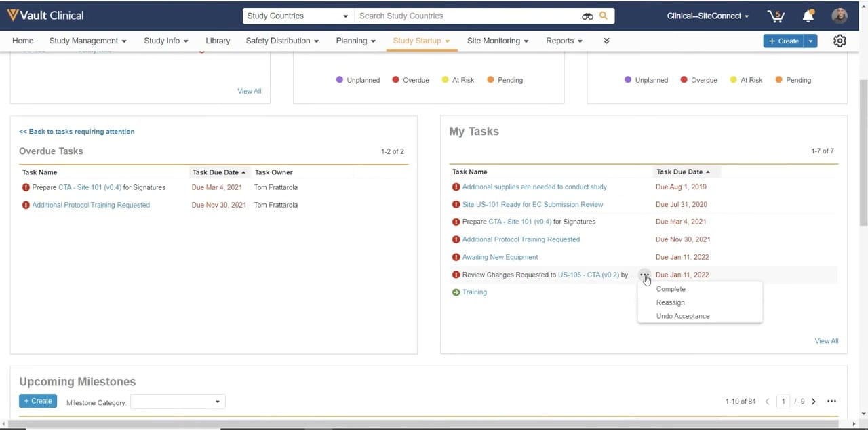This screenshot has width=868, height=430.
Task: Click overdue icon for Awaiting New Equipment
Action: click(x=456, y=257)
